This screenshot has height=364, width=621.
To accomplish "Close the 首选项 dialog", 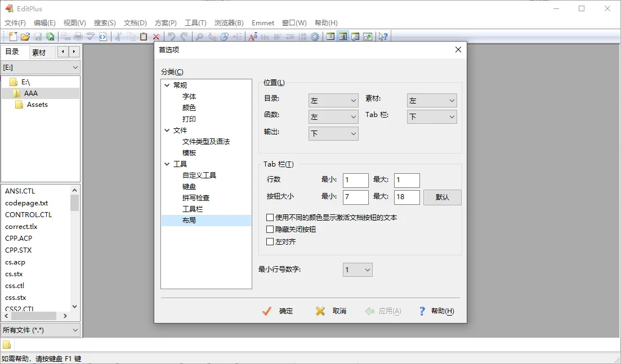I will click(458, 50).
